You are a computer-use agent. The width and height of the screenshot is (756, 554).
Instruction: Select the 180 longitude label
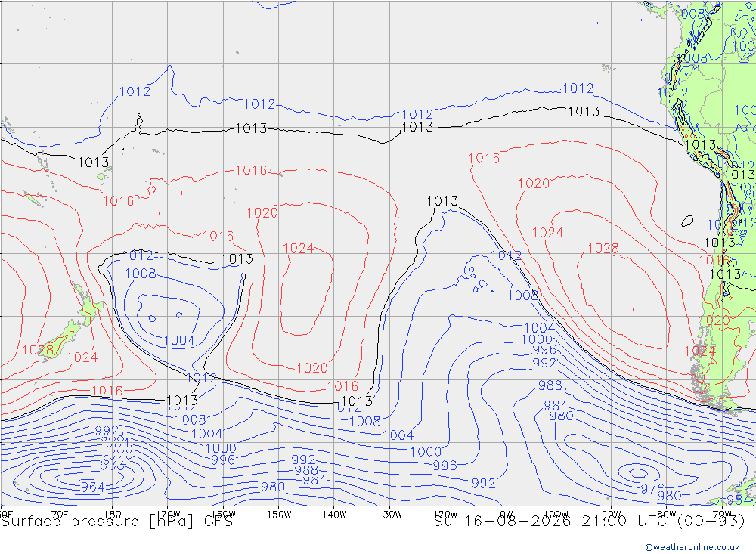(x=113, y=515)
